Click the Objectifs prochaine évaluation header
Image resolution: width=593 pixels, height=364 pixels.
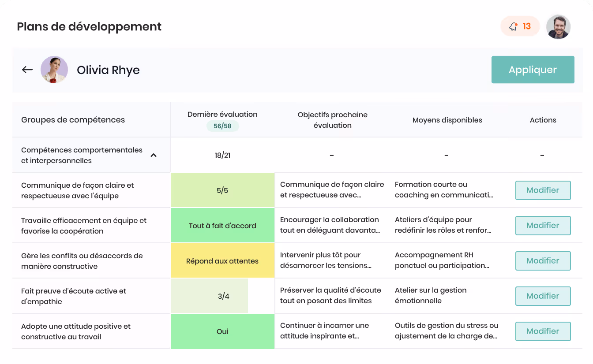coord(332,120)
